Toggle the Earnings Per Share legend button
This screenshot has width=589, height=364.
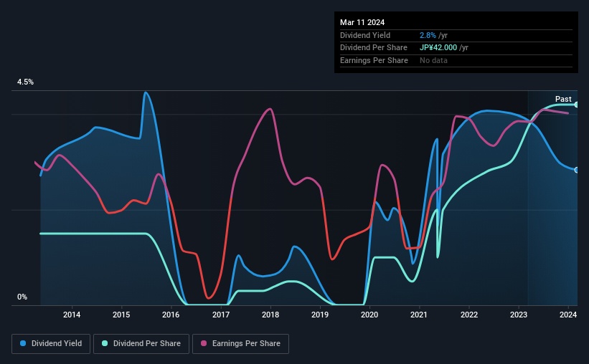pos(240,344)
